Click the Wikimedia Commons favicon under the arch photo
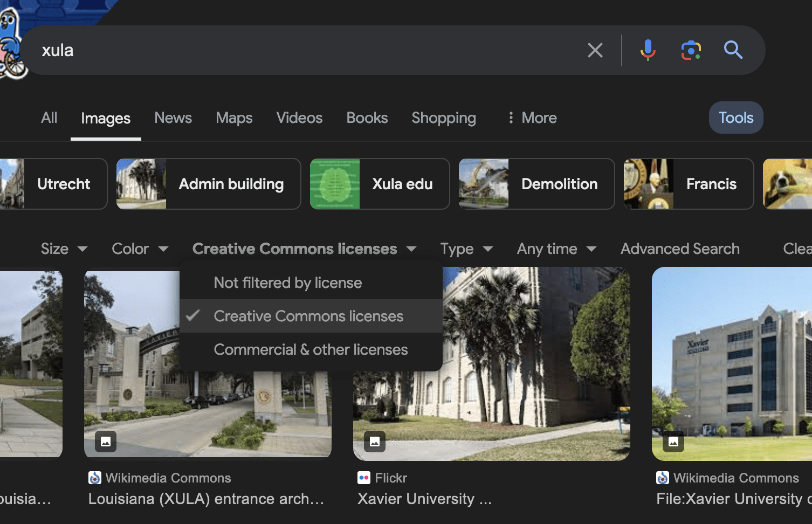The image size is (812, 524). (95, 478)
